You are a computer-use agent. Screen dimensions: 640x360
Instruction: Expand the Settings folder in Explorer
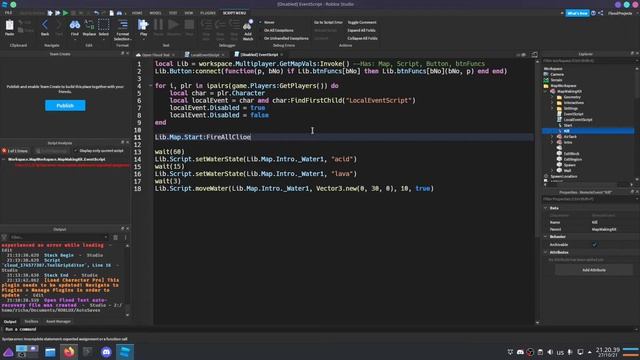coord(552,109)
